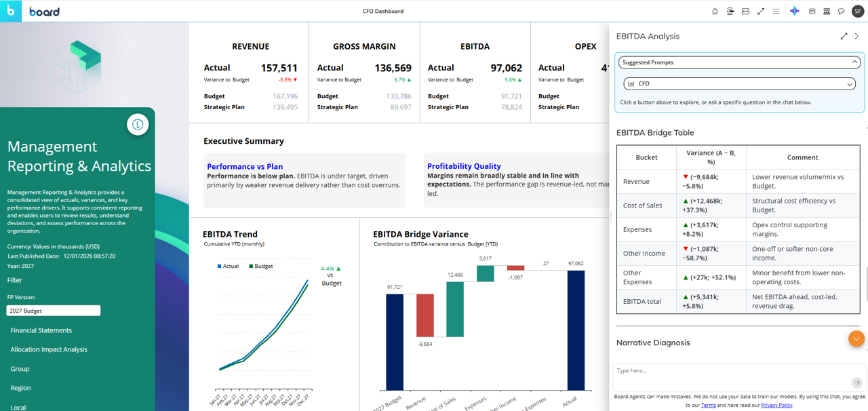The width and height of the screenshot is (868, 411).
Task: Open Financial Statements in sidebar
Action: click(41, 330)
